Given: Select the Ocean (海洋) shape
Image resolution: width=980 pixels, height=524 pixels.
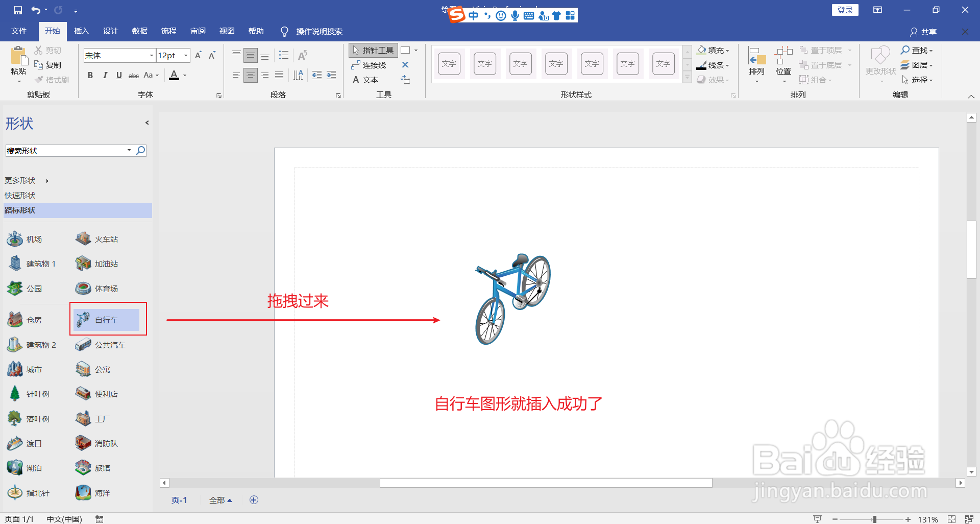Looking at the screenshot, I should 93,493.
